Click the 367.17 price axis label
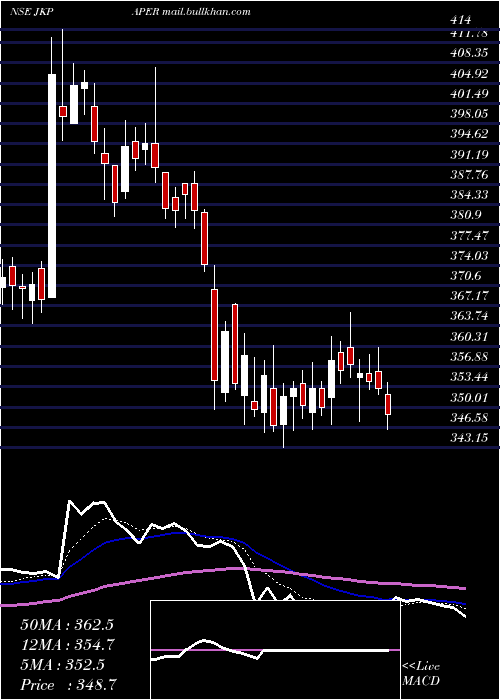The width and height of the screenshot is (500, 700). pyautogui.click(x=468, y=296)
